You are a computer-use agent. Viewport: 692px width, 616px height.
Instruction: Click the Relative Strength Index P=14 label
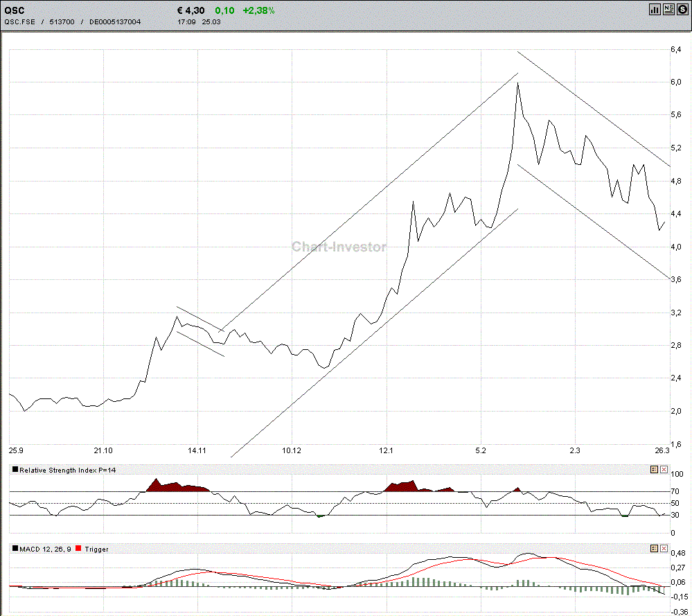click(67, 470)
